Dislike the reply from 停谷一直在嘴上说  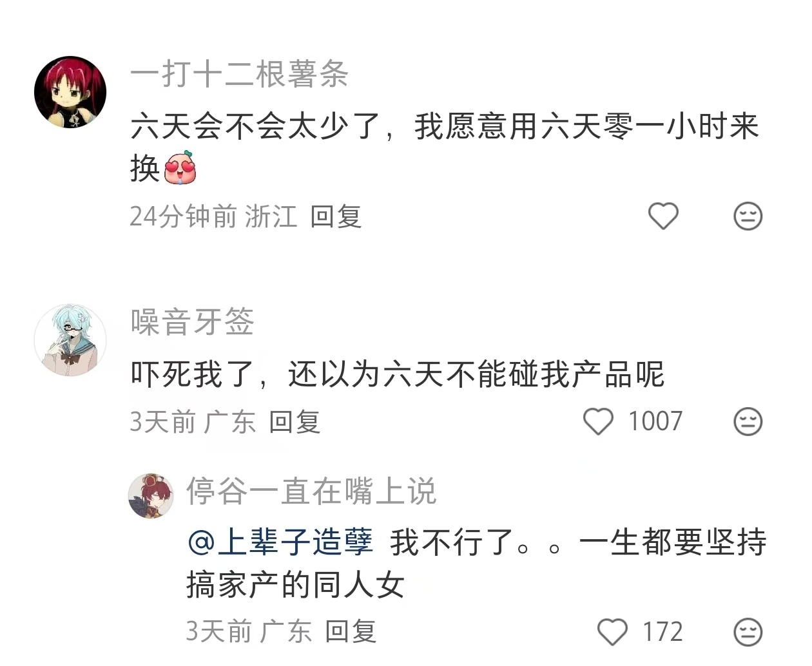tap(748, 632)
